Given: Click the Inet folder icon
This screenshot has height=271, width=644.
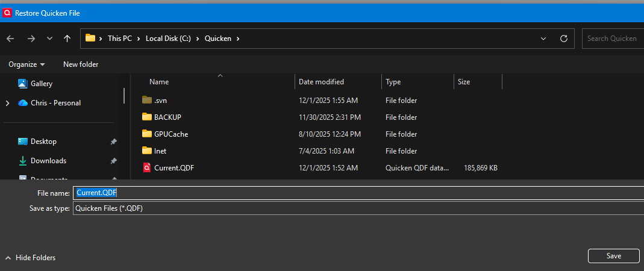Looking at the screenshot, I should pos(147,151).
